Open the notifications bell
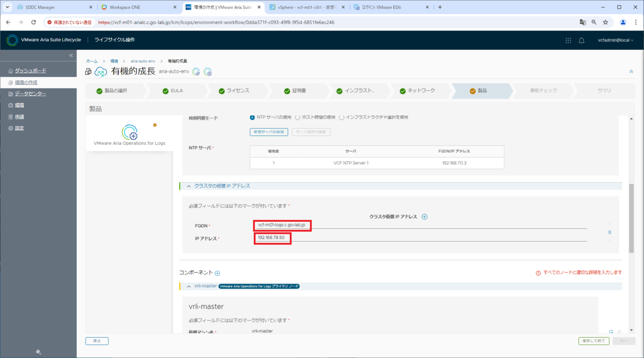The width and height of the screenshot is (644, 358). [581, 40]
